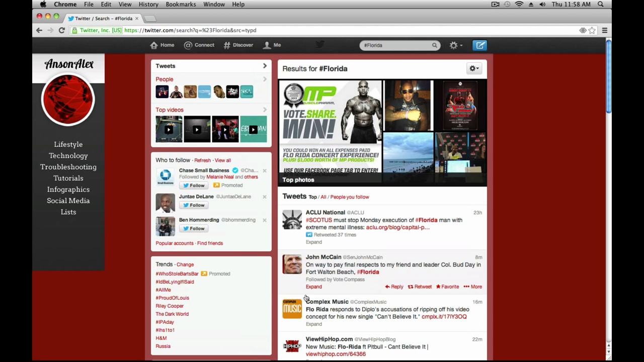Play the first Top videos thumbnail

(169, 129)
